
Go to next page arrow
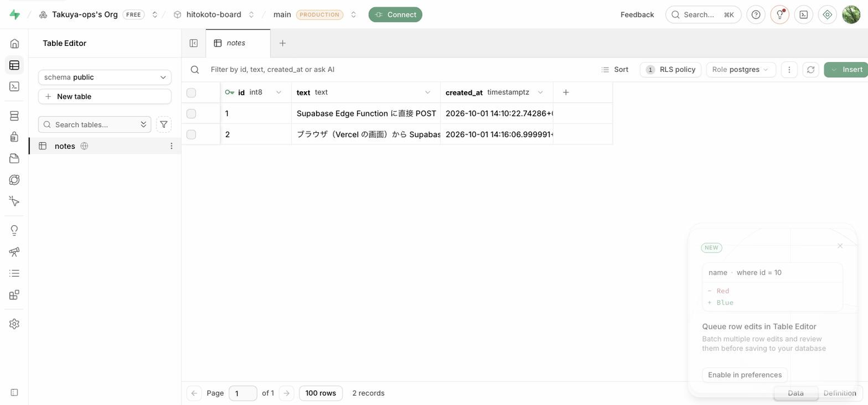[x=286, y=393]
